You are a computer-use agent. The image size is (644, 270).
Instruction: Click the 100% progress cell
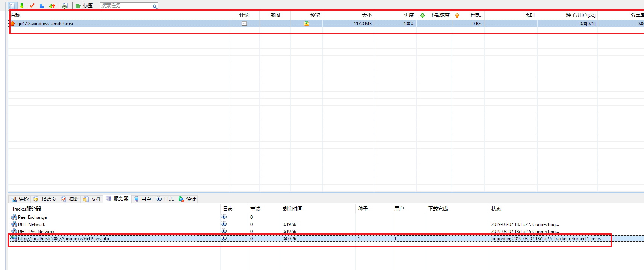(409, 23)
